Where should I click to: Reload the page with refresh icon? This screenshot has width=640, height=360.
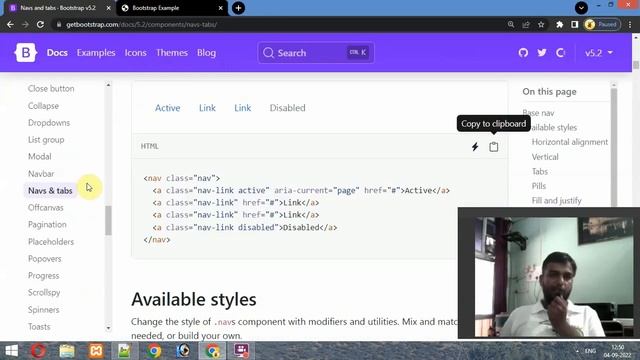coord(40,24)
